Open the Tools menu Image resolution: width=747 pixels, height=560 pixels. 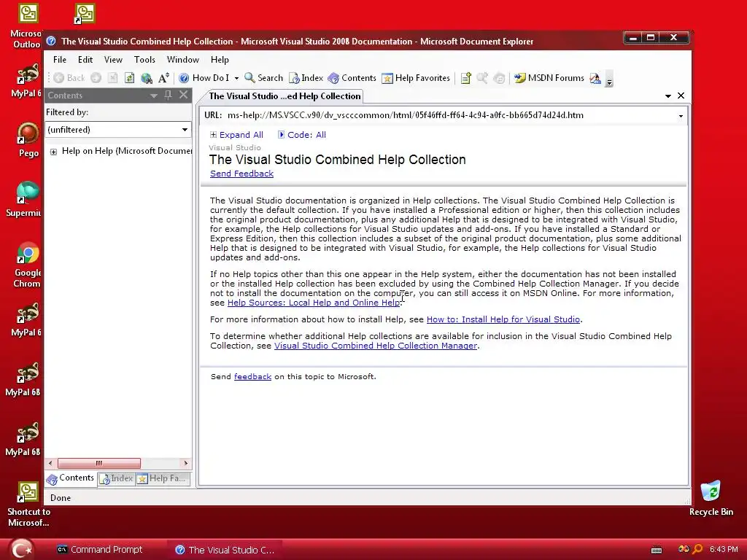click(x=144, y=60)
